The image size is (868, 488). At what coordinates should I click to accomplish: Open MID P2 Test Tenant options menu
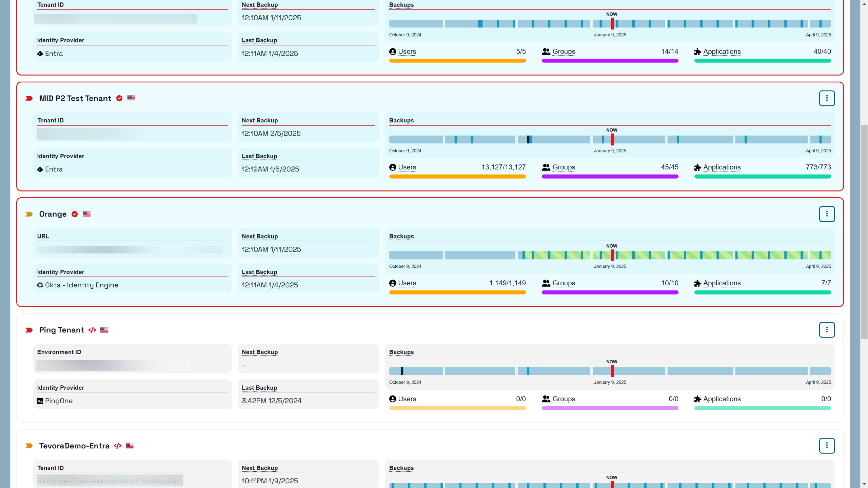pyautogui.click(x=827, y=98)
